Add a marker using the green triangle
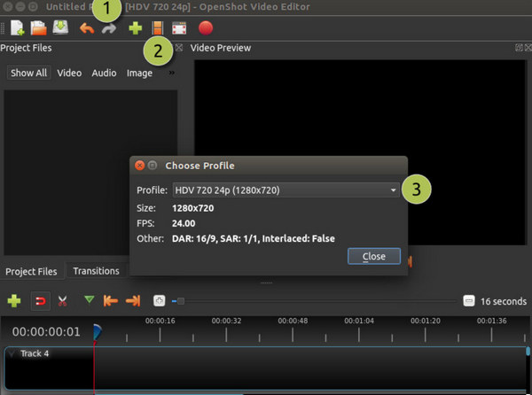Viewport: 532px width, 395px height. [x=90, y=299]
